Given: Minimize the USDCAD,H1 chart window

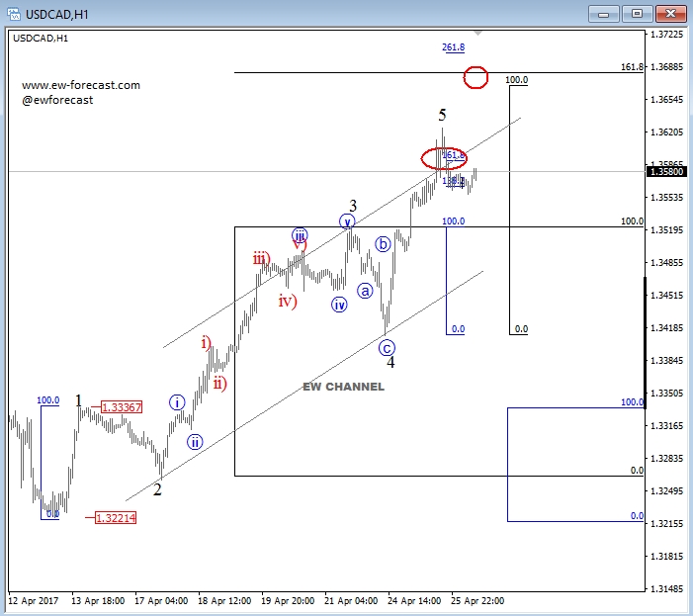Looking at the screenshot, I should pyautogui.click(x=603, y=14).
